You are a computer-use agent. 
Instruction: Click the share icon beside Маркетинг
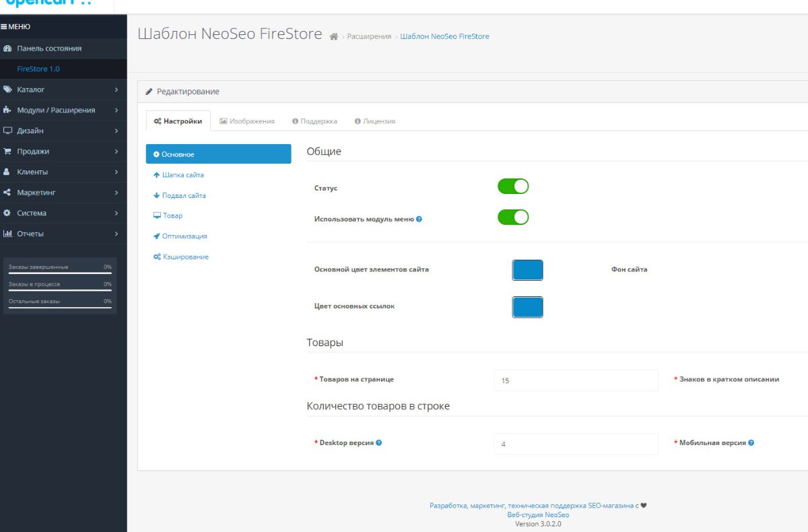tap(7, 192)
